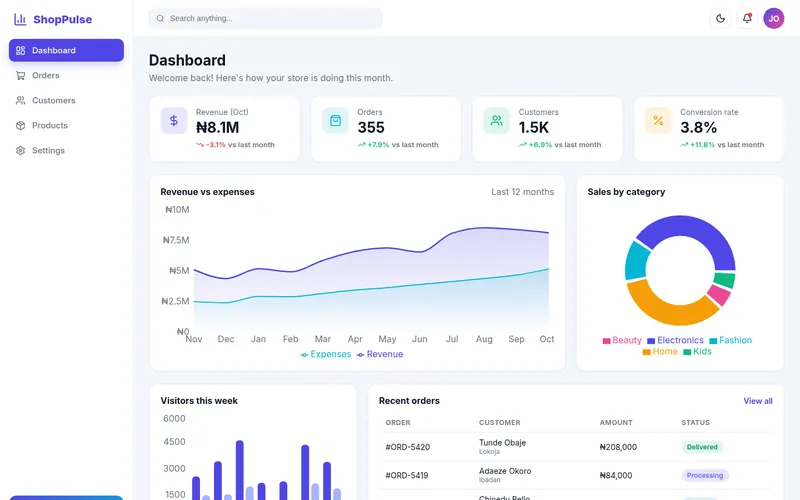
Task: Open the Customers sidebar page
Action: (66, 101)
